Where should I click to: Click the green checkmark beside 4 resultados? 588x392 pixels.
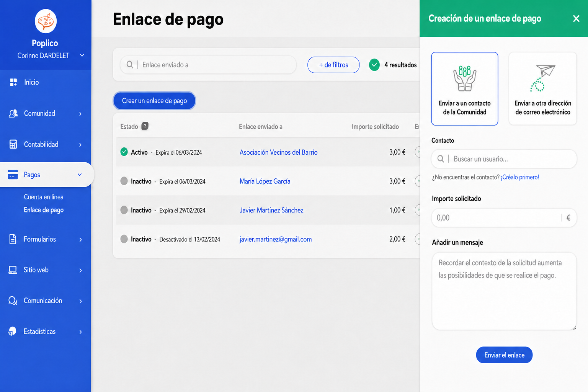tap(374, 65)
